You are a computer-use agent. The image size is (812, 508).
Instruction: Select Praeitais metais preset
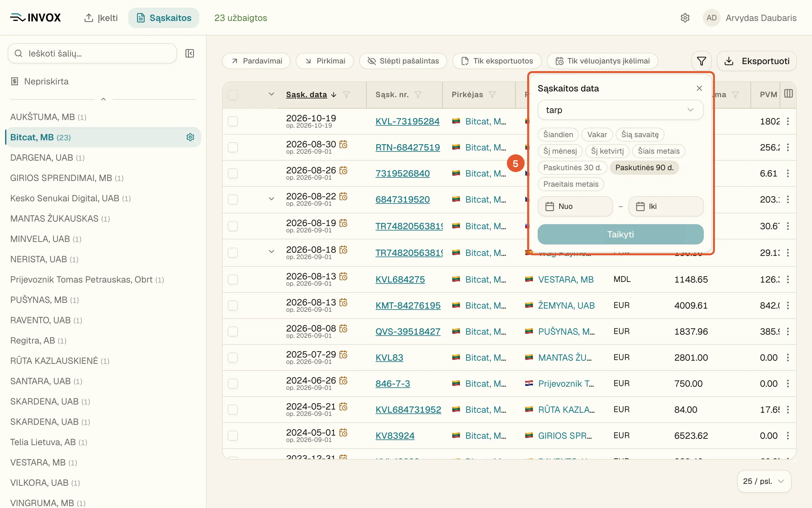coord(571,184)
